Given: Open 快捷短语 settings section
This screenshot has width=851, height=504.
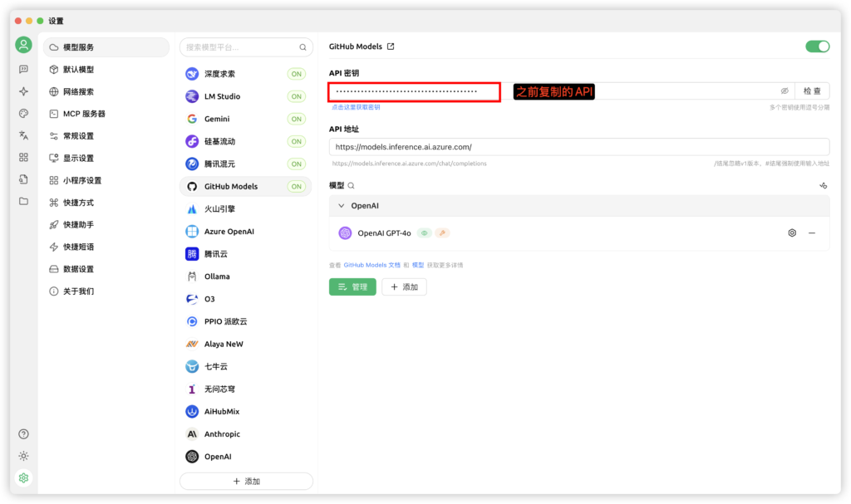Looking at the screenshot, I should 106,247.
